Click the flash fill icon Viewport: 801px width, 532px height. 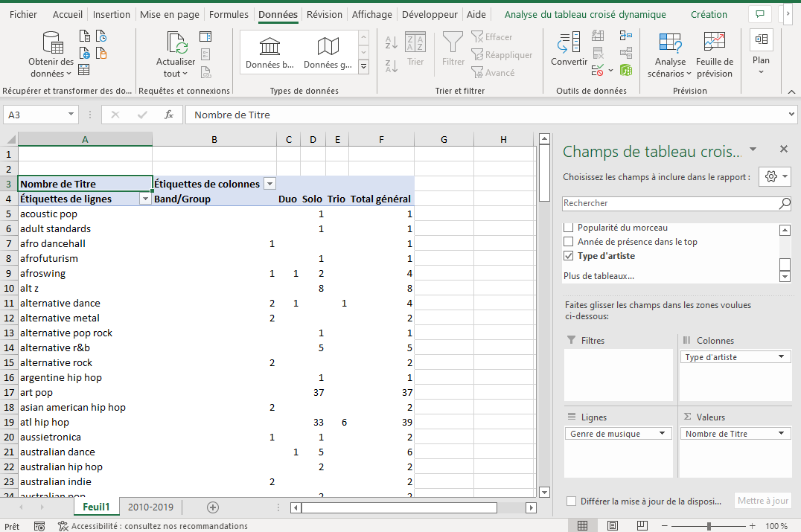click(x=598, y=36)
